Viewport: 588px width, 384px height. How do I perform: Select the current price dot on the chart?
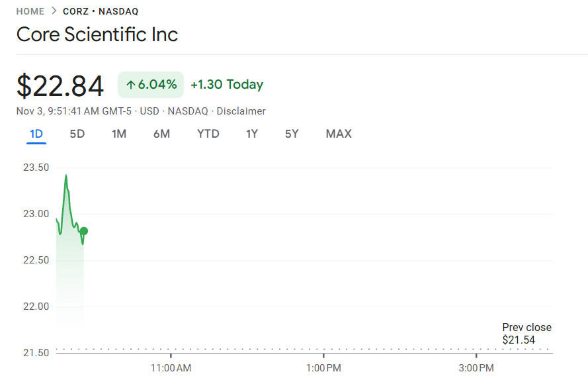pos(83,232)
